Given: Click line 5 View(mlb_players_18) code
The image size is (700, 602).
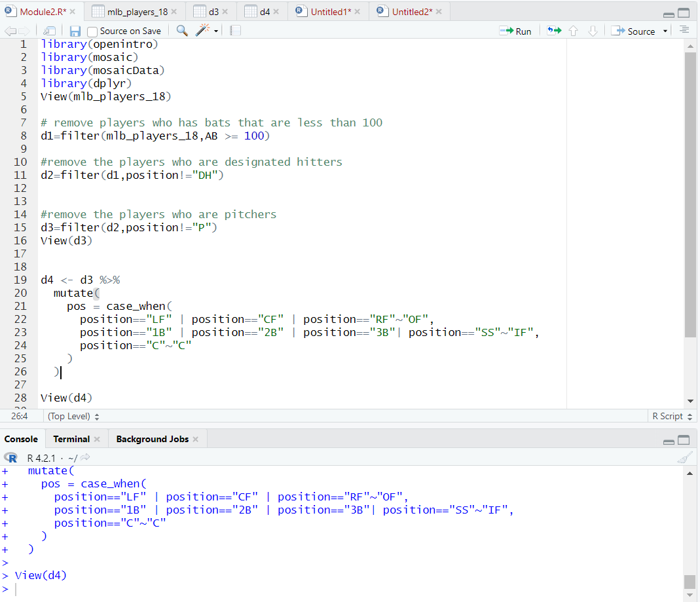Looking at the screenshot, I should pyautogui.click(x=106, y=96).
